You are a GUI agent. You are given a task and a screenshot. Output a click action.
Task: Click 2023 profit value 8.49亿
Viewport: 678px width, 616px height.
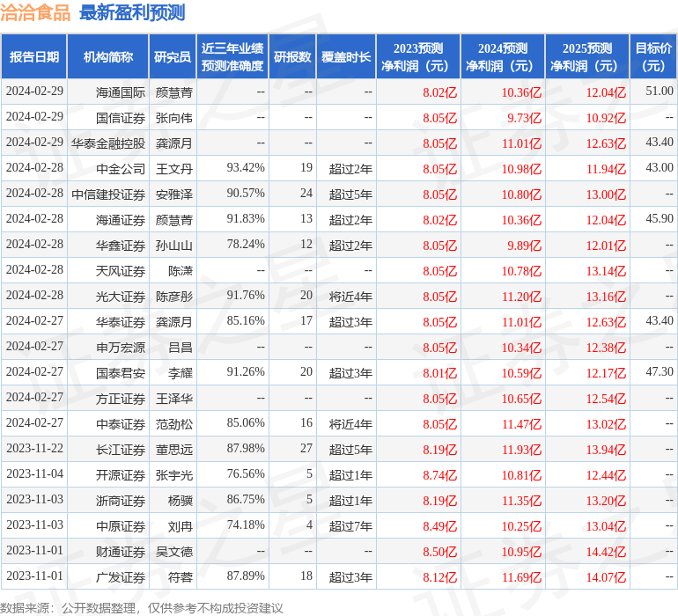coord(439,526)
